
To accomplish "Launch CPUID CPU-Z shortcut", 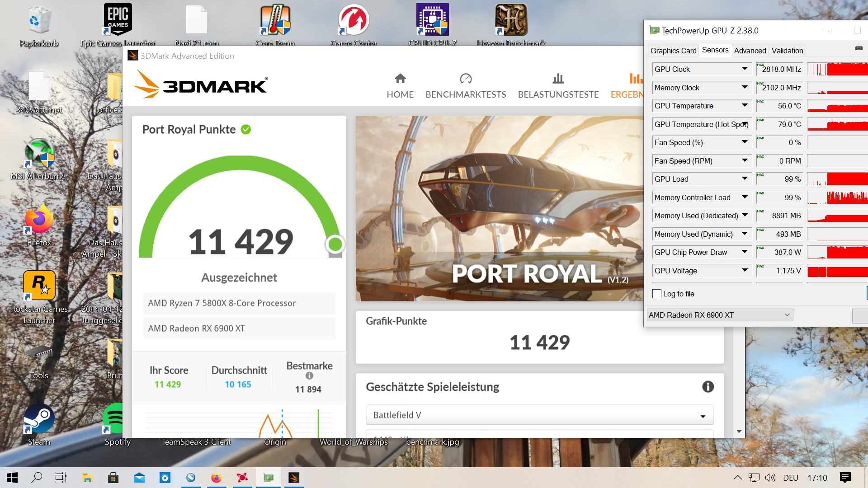I will (432, 25).
